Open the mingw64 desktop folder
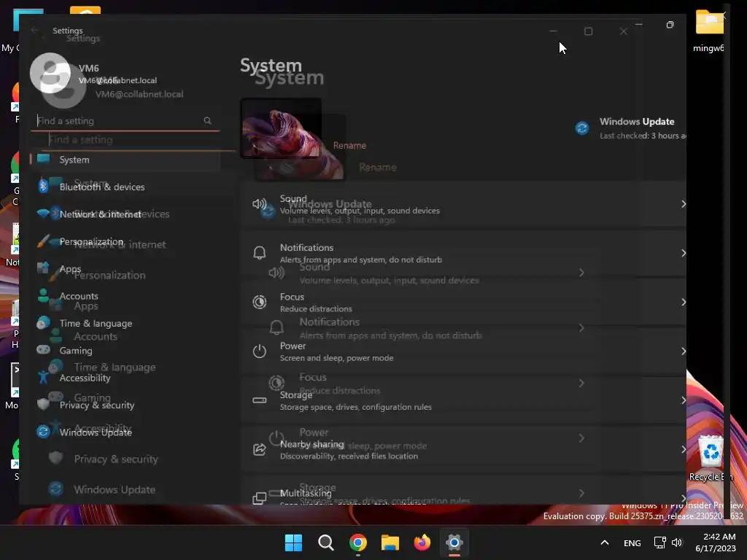The image size is (747, 560). [x=709, y=31]
